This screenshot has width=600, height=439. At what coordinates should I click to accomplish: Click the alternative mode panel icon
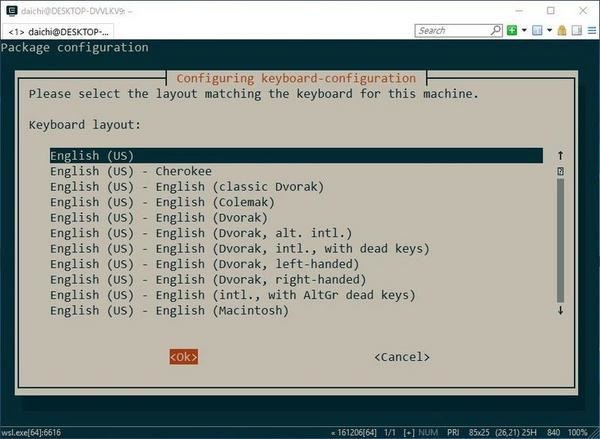click(x=577, y=30)
